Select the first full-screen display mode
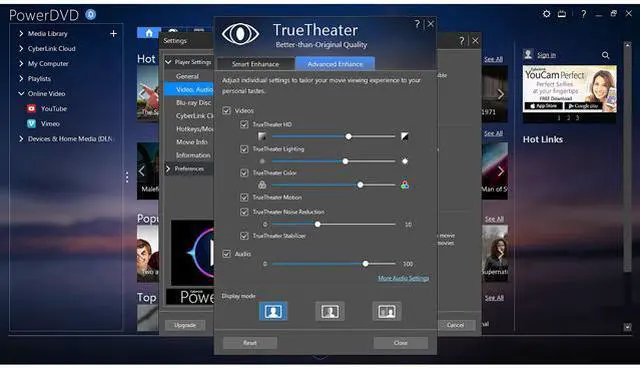Image resolution: width=640 pixels, height=368 pixels. pyautogui.click(x=273, y=312)
